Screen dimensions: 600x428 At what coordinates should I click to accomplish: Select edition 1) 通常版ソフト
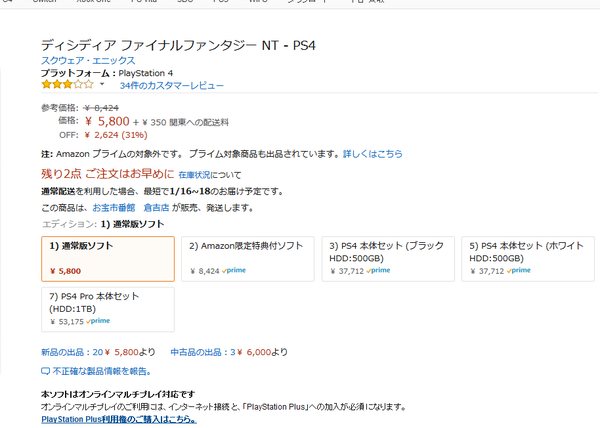click(x=108, y=259)
